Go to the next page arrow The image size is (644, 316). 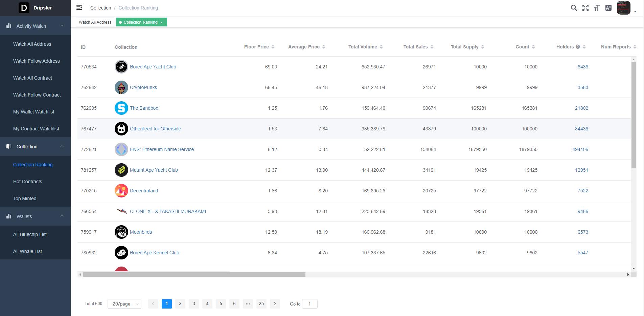(275, 304)
